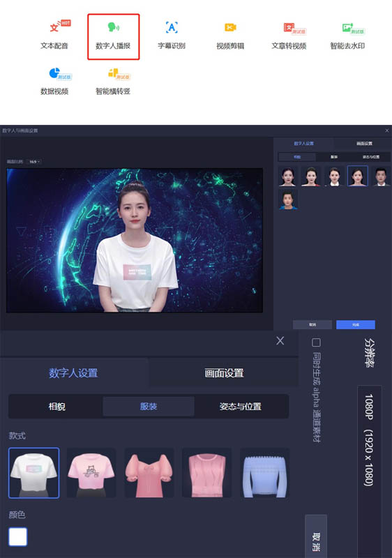Pick the highlighted female avatar with blue border
The image size is (392, 558).
(x=358, y=176)
